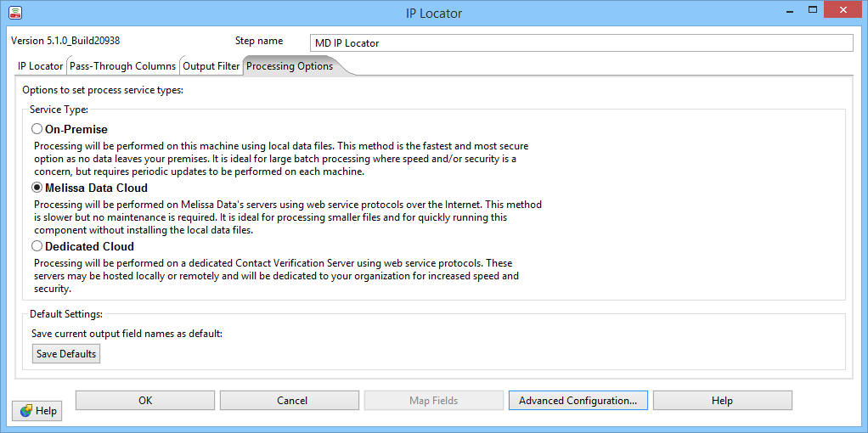Click Help button right of Advanced Configuration
Image resolution: width=868 pixels, height=433 pixels.
click(x=722, y=401)
